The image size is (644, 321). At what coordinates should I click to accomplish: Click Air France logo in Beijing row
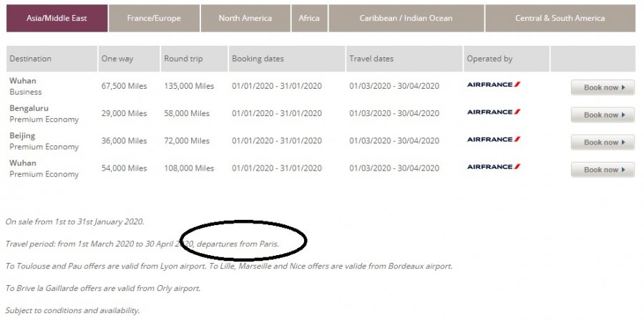pos(494,139)
